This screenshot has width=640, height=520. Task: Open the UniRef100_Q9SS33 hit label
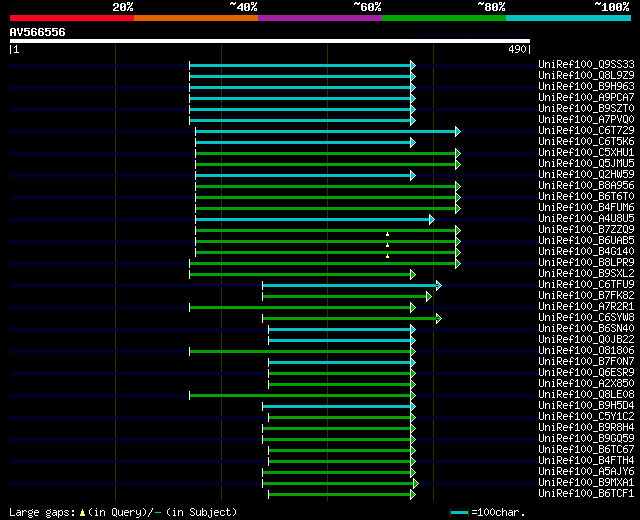tap(586, 64)
